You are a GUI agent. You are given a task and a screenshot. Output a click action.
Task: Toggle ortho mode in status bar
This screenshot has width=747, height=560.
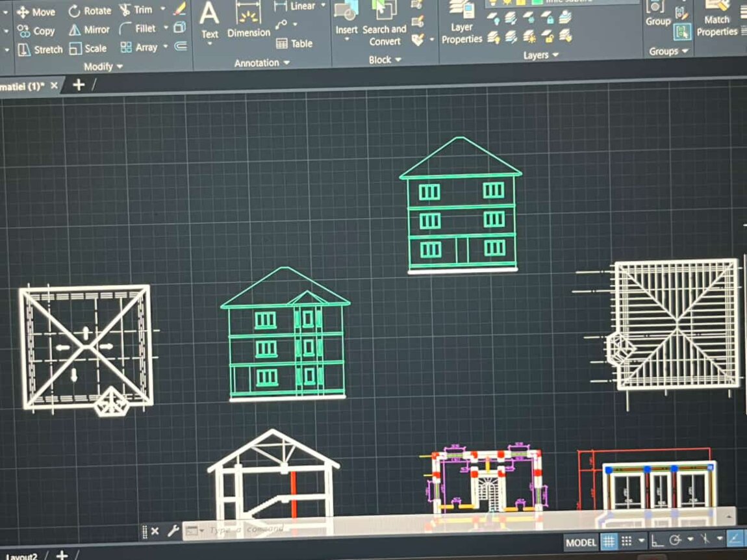point(657,541)
